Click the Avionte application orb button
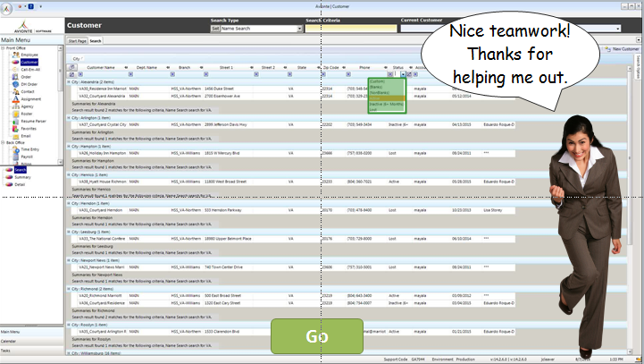This screenshot has width=644, height=364. pos(6,9)
